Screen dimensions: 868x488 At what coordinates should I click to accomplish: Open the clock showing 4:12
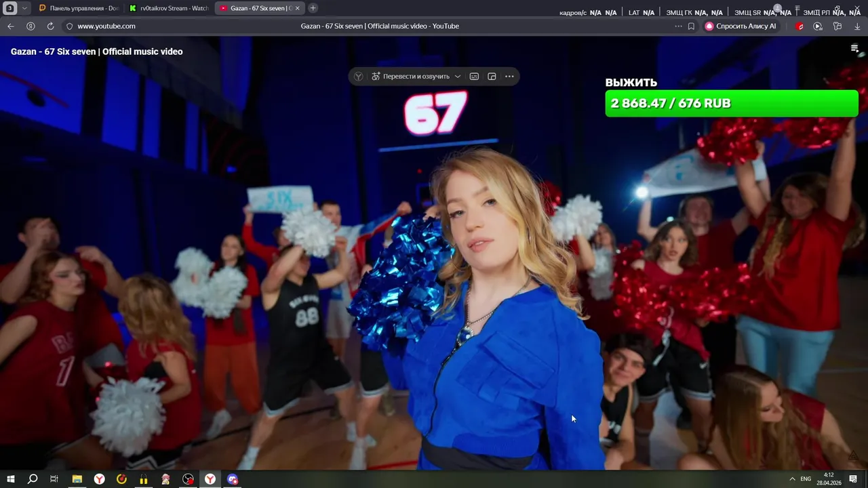829,479
